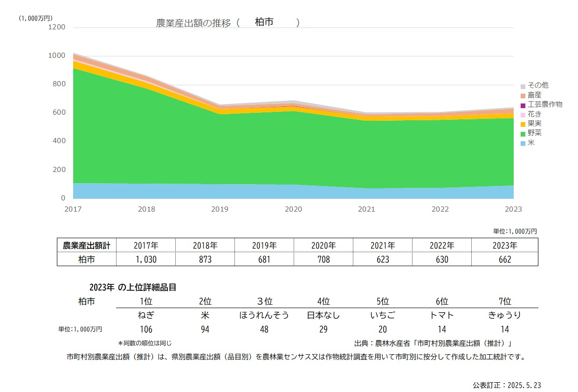Image resolution: width=578 pixels, height=392 pixels.
Task: Select the 2017年 table column header
Action: point(146,245)
